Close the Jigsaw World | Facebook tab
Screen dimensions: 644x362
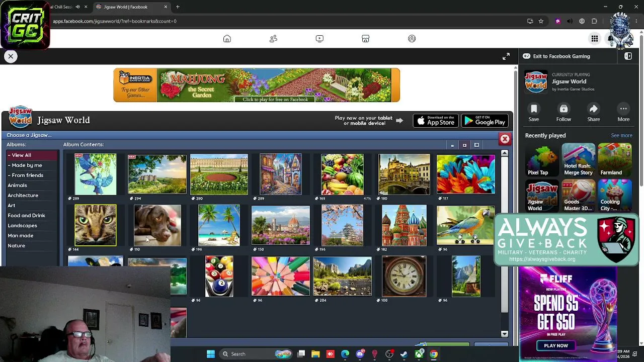click(166, 7)
